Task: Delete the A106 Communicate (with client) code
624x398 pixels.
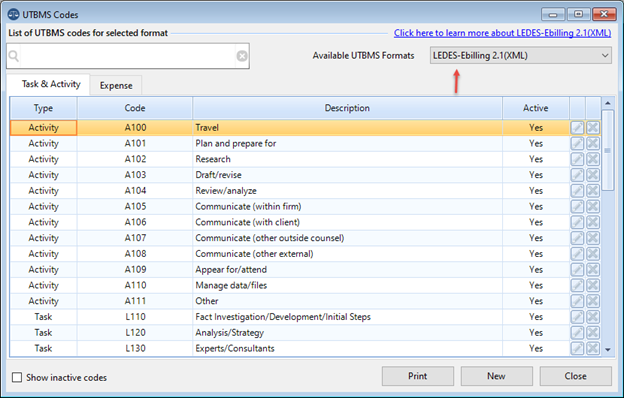Action: (593, 222)
